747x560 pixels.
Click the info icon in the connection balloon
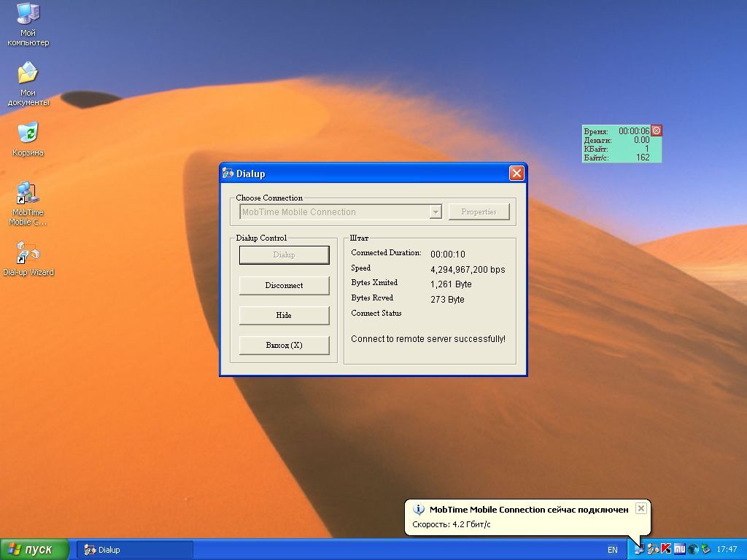pyautogui.click(x=418, y=510)
